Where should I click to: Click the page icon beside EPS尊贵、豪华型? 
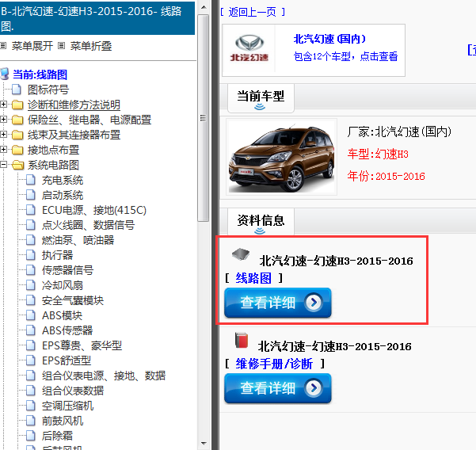tap(31, 345)
